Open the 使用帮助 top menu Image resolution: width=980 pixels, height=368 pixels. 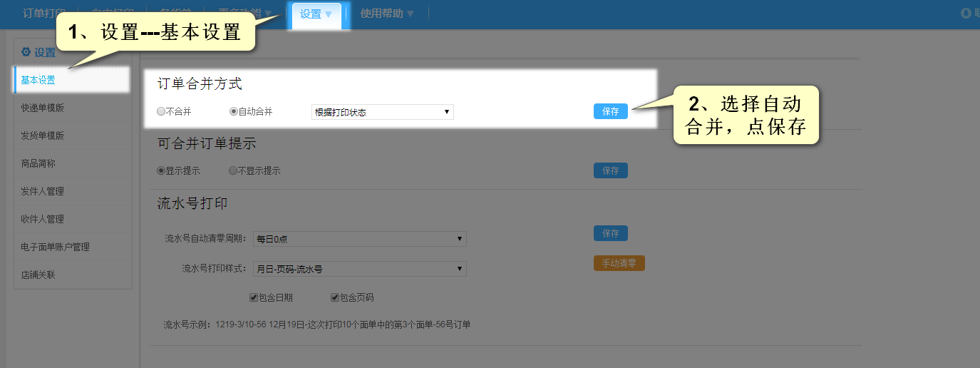[x=387, y=14]
